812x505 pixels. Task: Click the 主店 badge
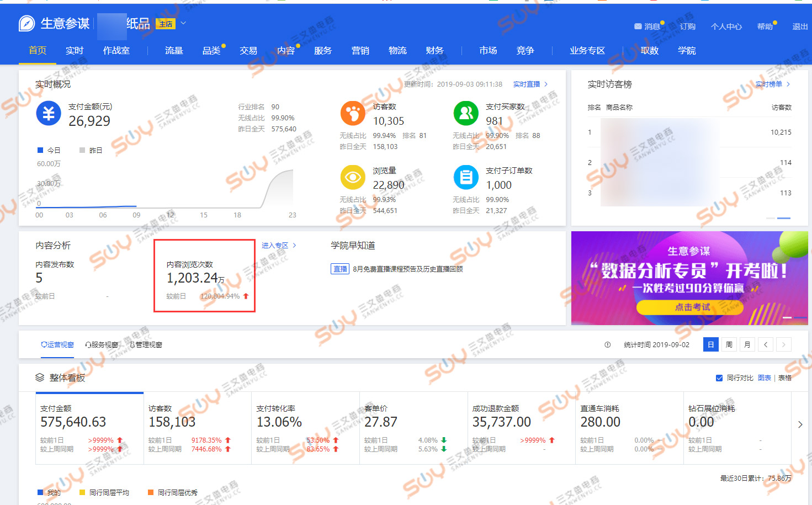166,24
